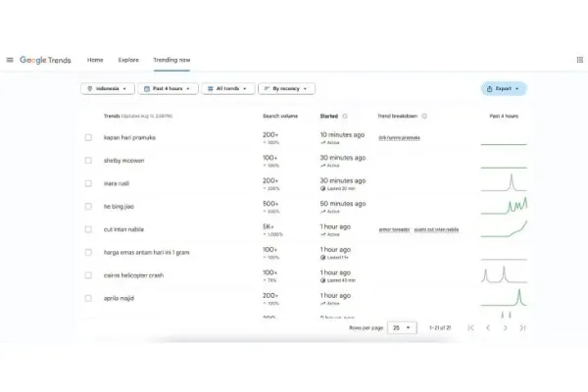Switch to the Home tab

95,60
